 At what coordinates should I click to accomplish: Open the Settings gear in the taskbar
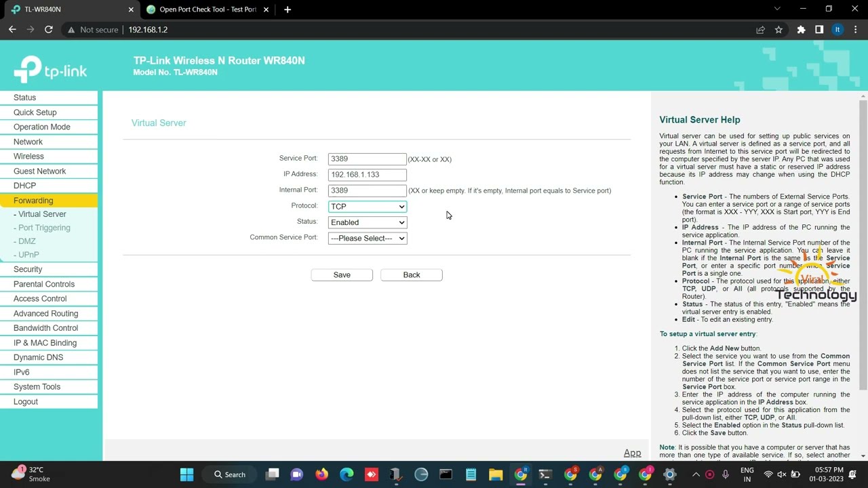coord(669,474)
